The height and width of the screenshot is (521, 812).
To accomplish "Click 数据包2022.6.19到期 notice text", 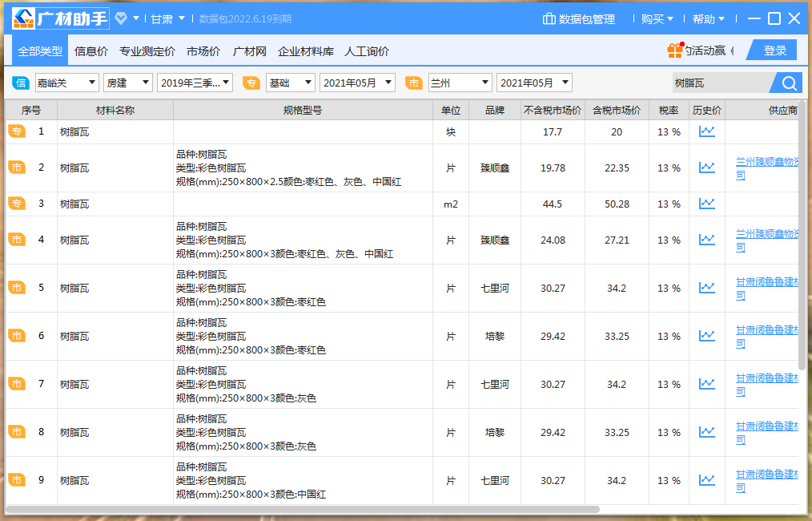I will click(245, 19).
